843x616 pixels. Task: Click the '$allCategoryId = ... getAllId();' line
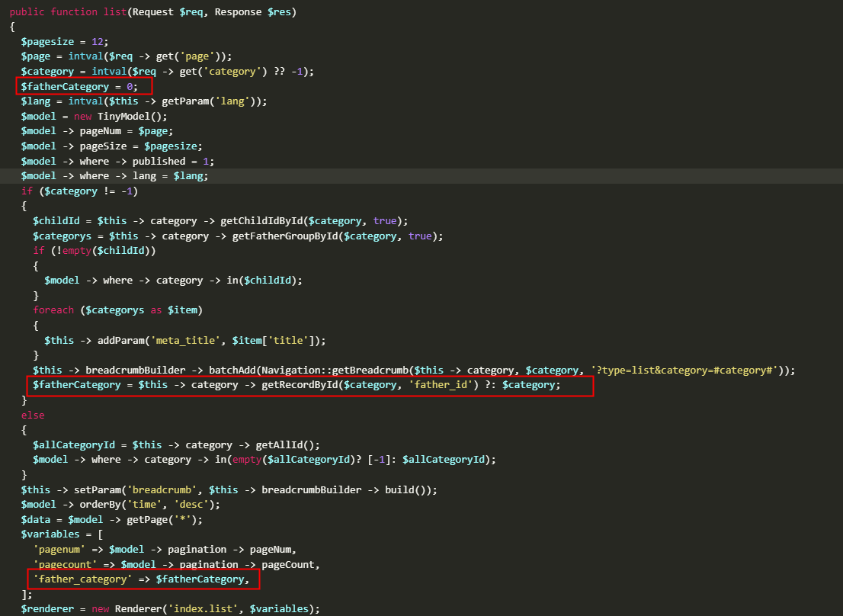176,445
